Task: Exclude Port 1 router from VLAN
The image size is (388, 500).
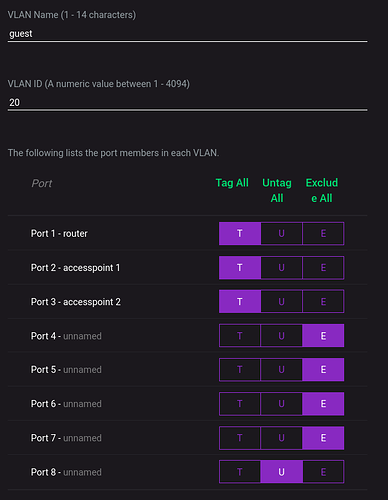Action: pyautogui.click(x=323, y=233)
